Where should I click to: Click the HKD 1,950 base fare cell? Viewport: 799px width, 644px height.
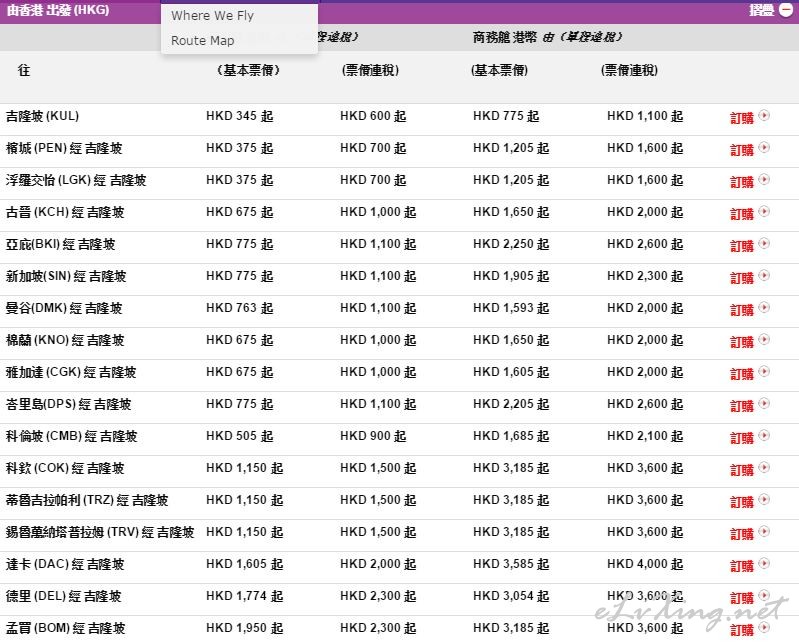(245, 628)
